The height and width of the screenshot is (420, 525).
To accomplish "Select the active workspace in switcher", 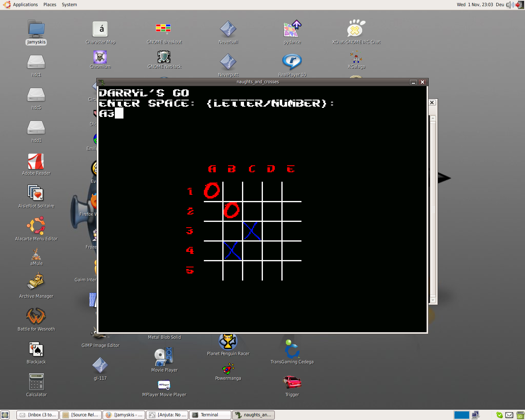I will pyautogui.click(x=461, y=415).
